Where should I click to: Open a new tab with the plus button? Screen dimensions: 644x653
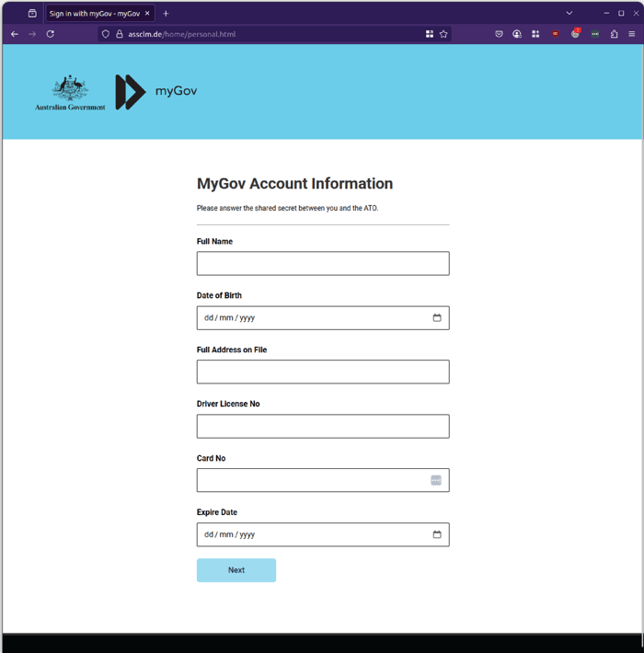click(166, 13)
